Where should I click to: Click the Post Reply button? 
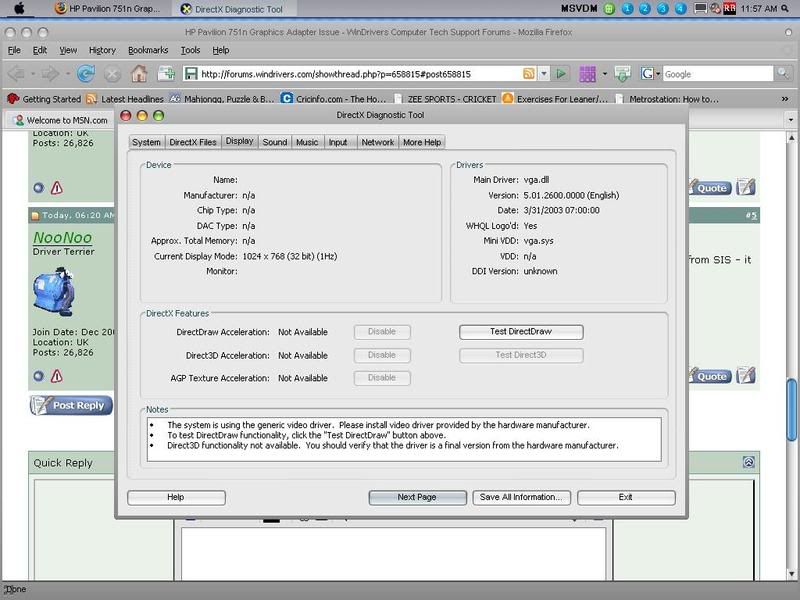71,405
